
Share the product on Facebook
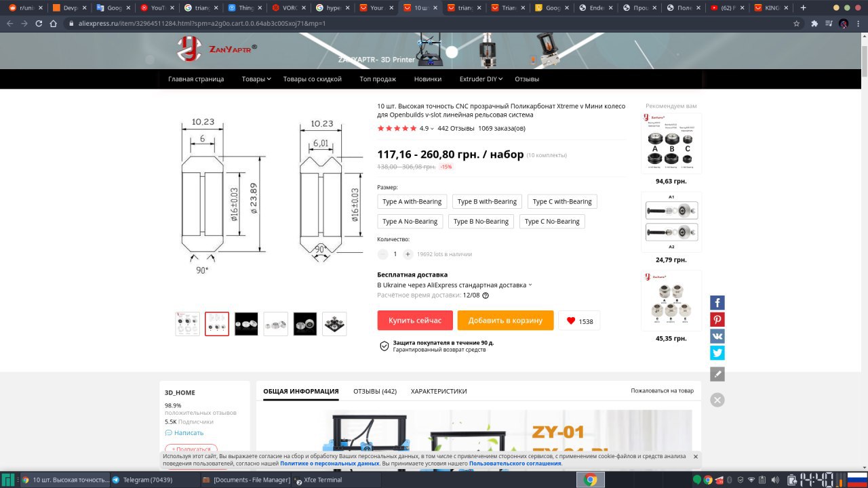[x=717, y=303]
